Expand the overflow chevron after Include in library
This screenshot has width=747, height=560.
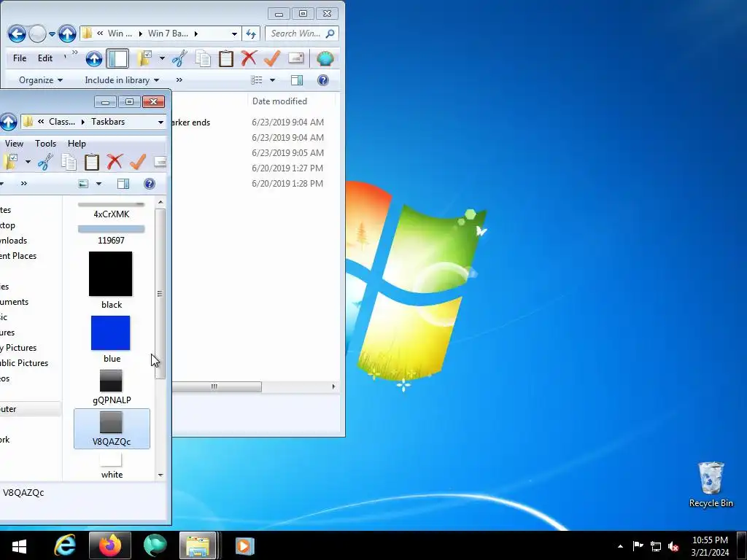point(179,80)
